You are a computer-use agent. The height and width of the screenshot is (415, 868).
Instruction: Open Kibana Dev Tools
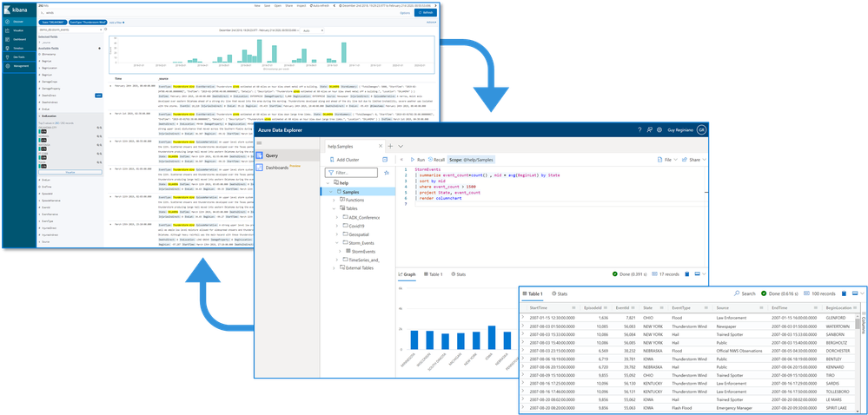click(17, 57)
